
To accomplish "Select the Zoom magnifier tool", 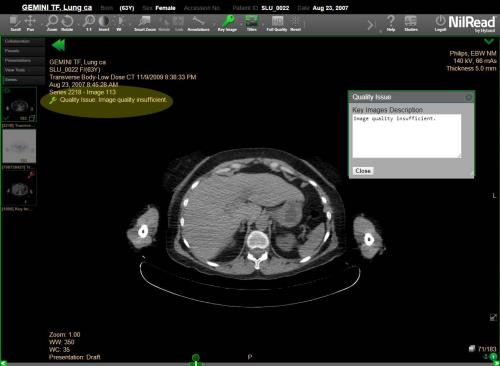I will pyautogui.click(x=52, y=23).
